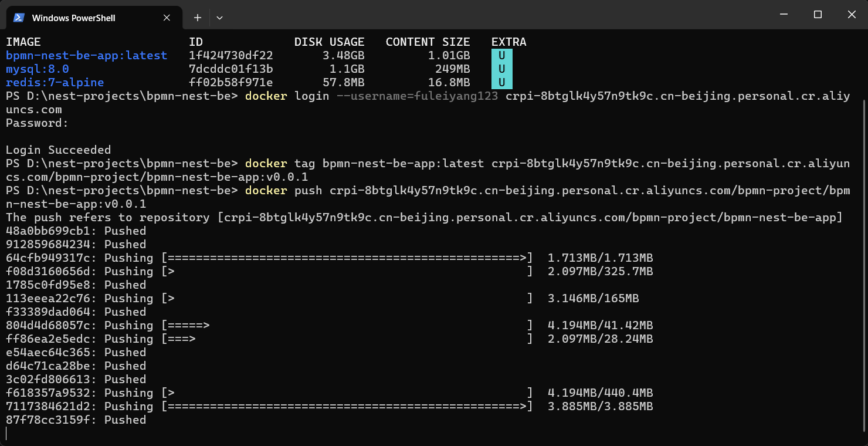
Task: Click the DISK USAGE column header
Action: 330,42
